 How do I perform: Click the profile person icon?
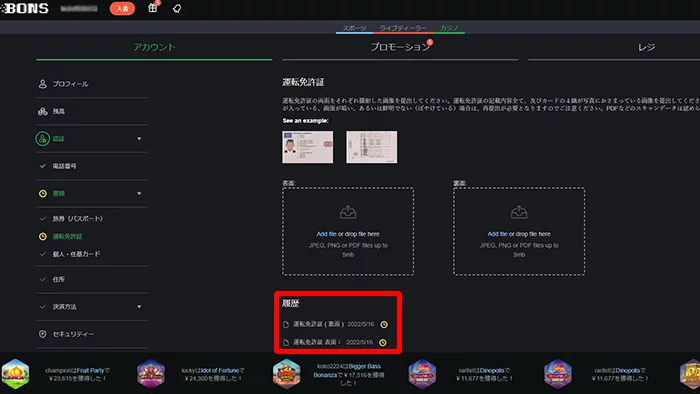(42, 84)
